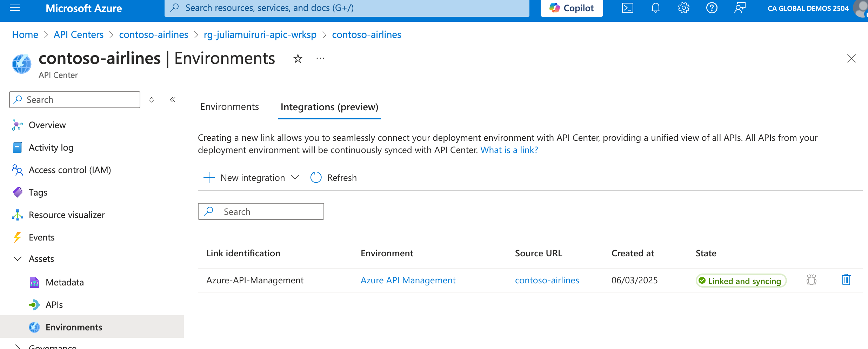Image resolution: width=868 pixels, height=349 pixels.
Task: Open the last contoso-airlines breadcrumb
Action: [366, 34]
